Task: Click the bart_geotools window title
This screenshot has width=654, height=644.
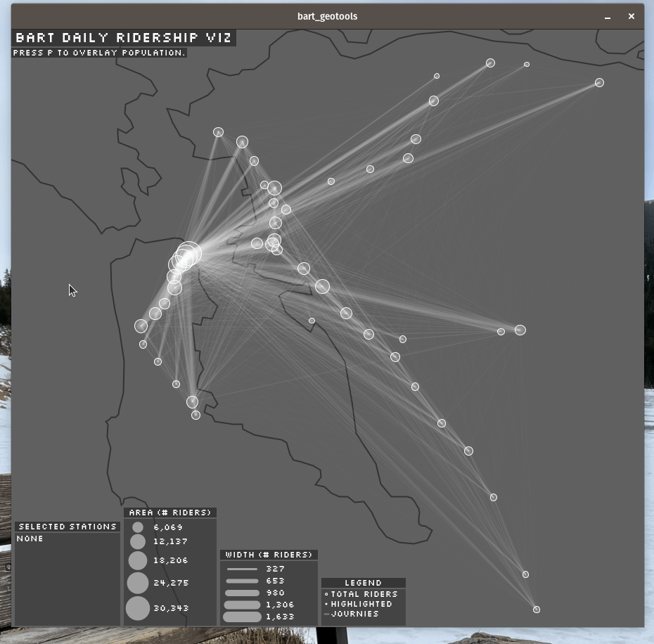Action: (x=328, y=16)
